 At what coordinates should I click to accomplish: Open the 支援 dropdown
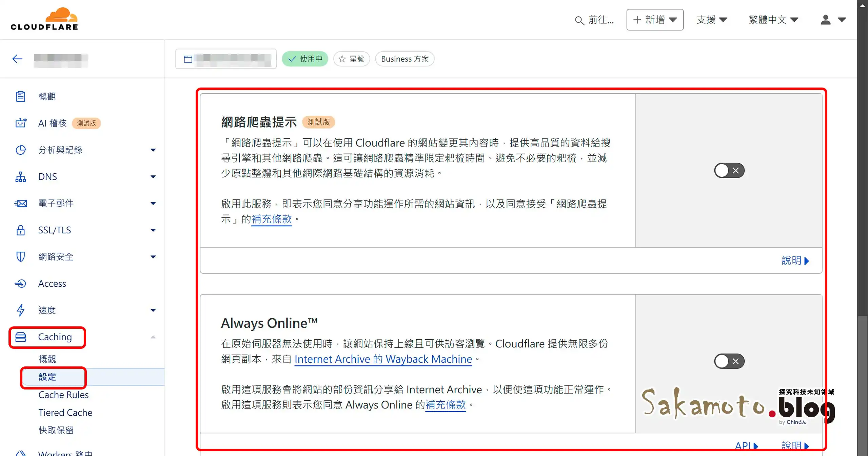(x=712, y=20)
